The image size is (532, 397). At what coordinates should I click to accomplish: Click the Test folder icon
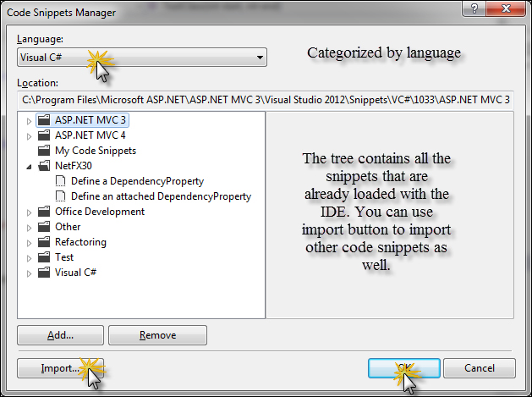(x=44, y=257)
